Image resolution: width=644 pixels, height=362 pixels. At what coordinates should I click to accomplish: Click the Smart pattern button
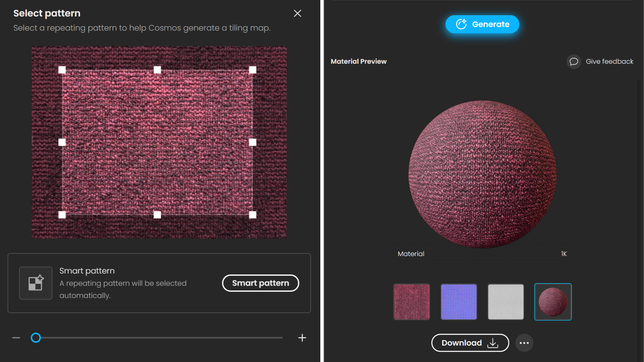(260, 283)
